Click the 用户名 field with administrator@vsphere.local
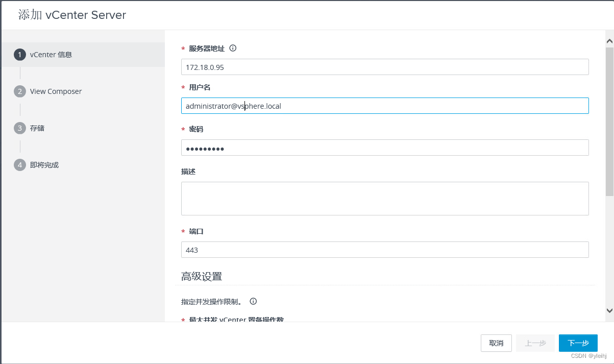This screenshot has height=364, width=614. click(x=385, y=106)
